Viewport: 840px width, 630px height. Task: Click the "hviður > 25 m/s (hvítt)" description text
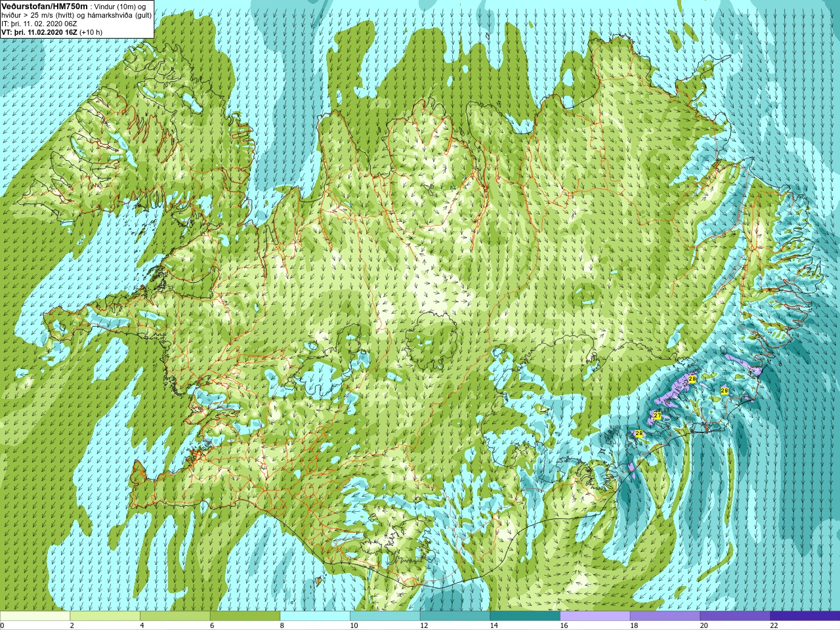coord(38,15)
